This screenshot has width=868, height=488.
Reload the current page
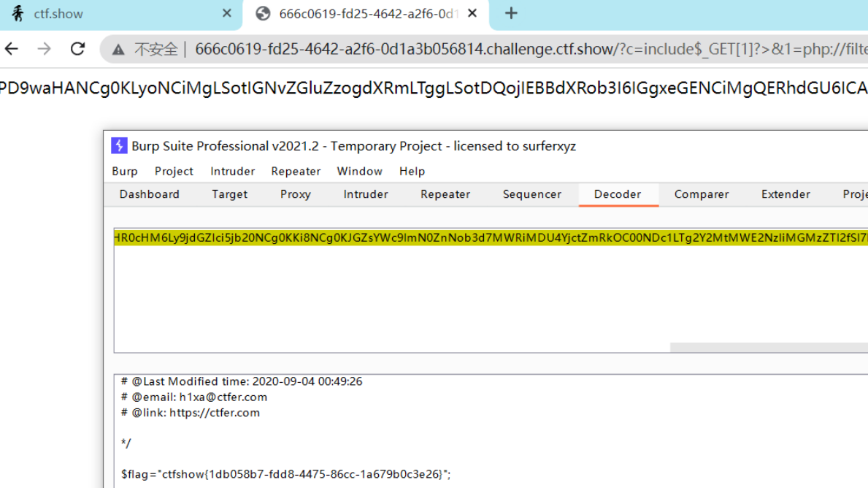coord(77,49)
